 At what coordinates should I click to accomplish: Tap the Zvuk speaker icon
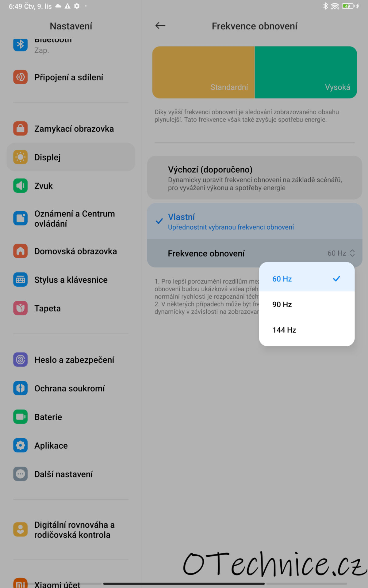(x=20, y=186)
